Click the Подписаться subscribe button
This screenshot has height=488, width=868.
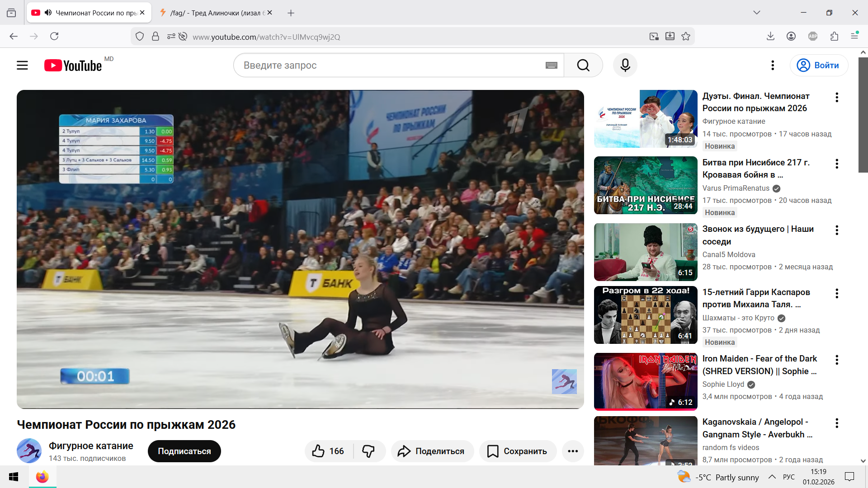point(184,451)
